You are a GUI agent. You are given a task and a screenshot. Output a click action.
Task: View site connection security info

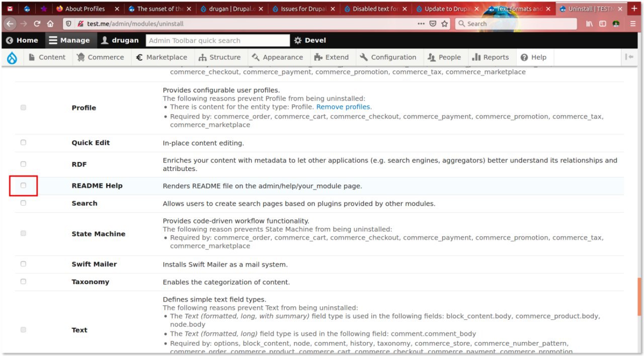[x=80, y=24]
